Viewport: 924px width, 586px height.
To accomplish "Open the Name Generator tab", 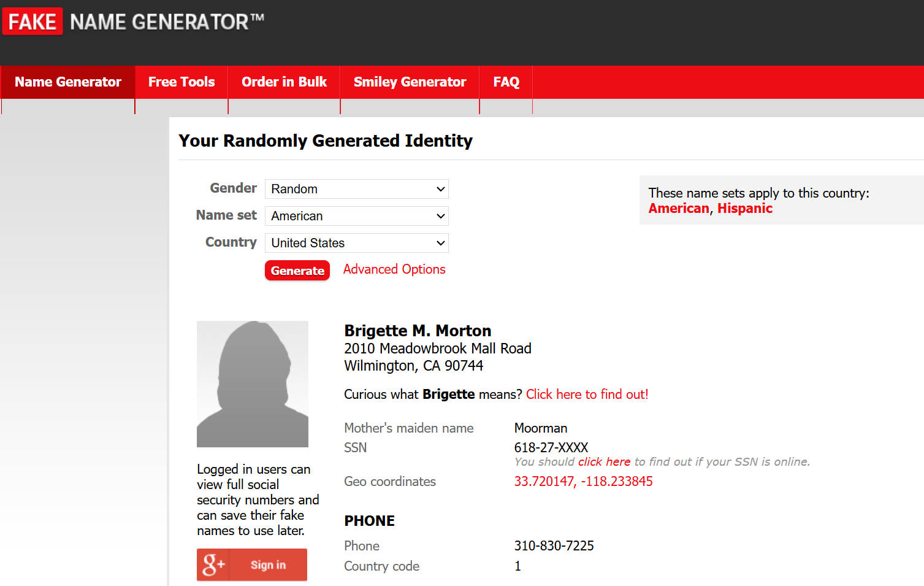I will [x=68, y=82].
